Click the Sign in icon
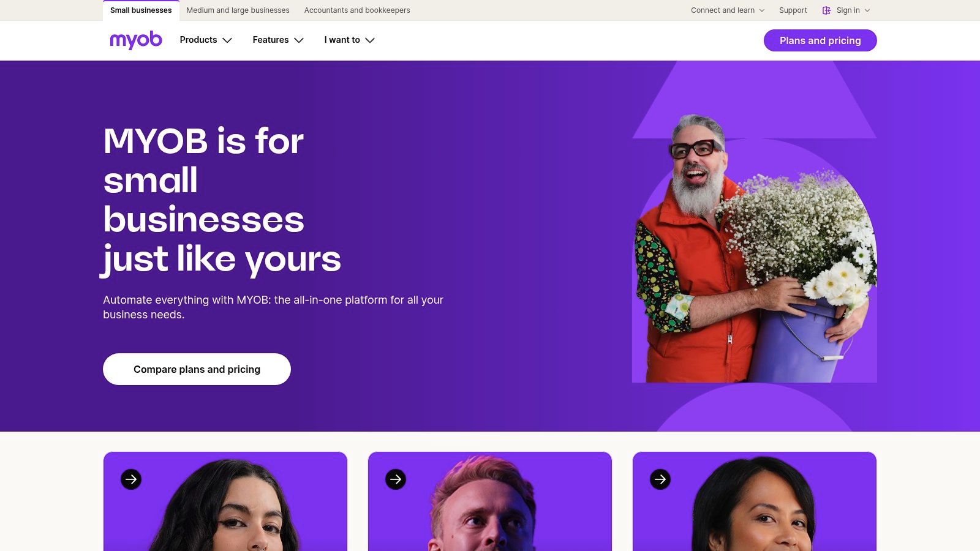 pos(827,10)
